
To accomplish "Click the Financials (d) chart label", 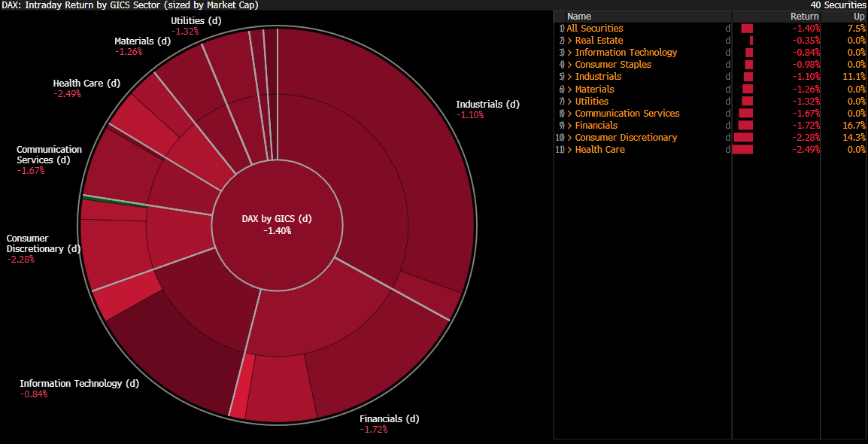I will pos(389,419).
